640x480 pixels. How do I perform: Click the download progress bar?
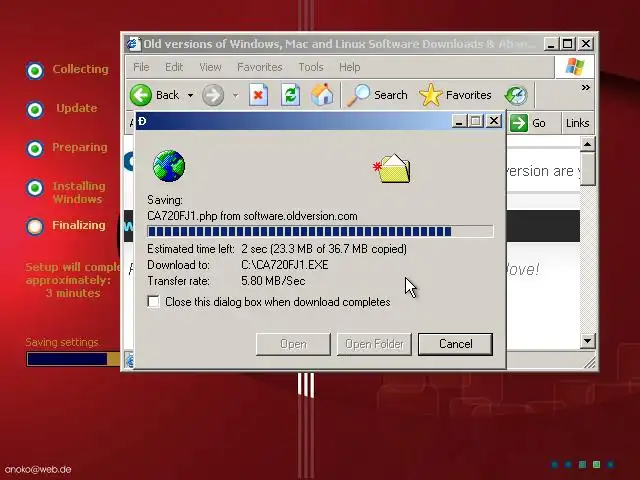[320, 231]
